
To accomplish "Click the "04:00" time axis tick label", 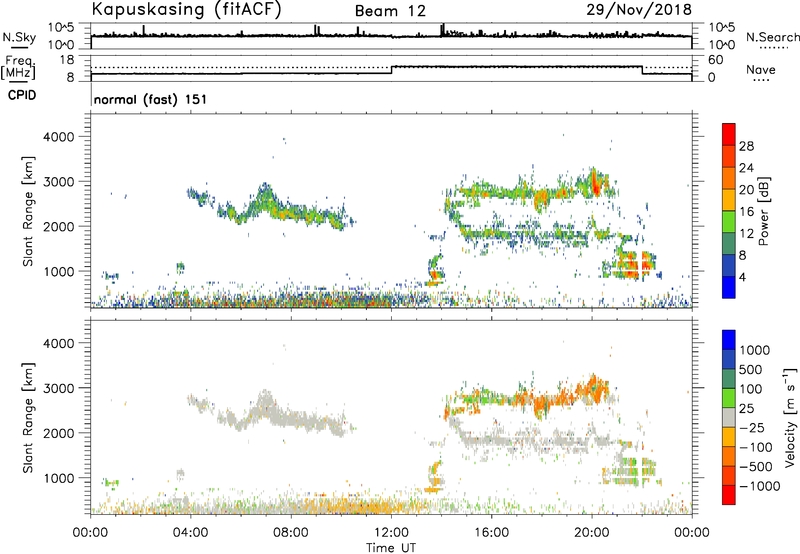I will [191, 533].
